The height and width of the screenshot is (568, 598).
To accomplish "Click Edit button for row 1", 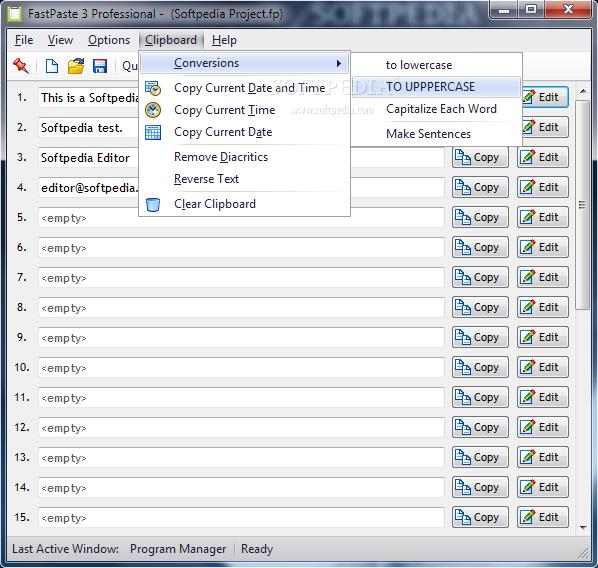I will point(545,97).
